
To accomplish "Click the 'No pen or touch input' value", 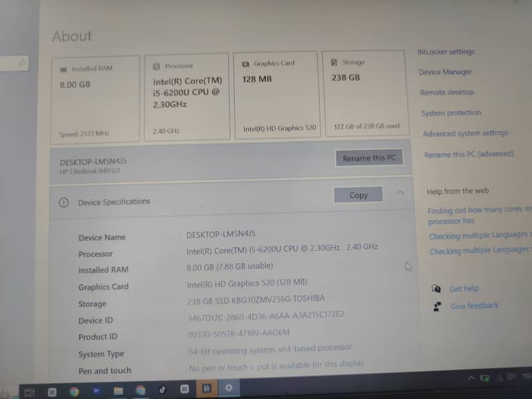I will tap(276, 366).
